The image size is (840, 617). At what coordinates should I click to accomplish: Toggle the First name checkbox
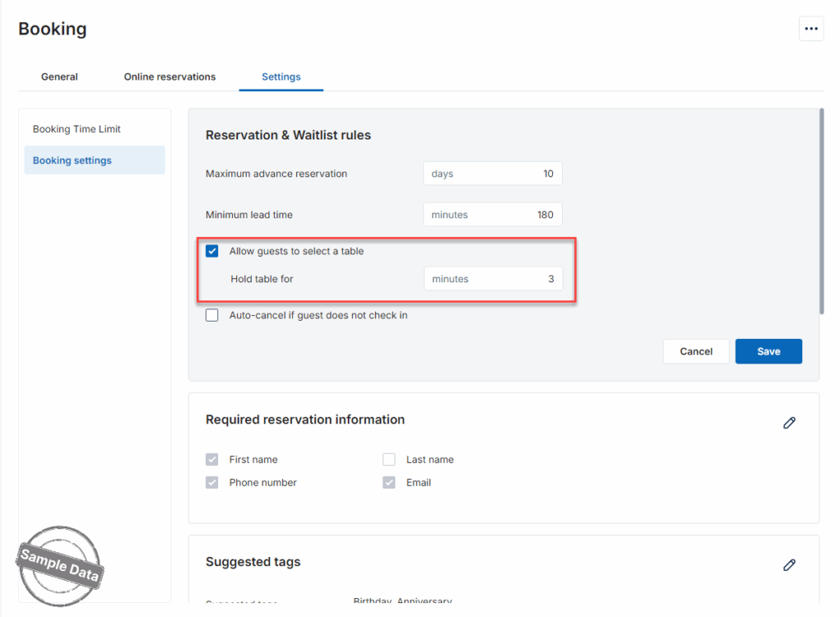[x=212, y=459]
